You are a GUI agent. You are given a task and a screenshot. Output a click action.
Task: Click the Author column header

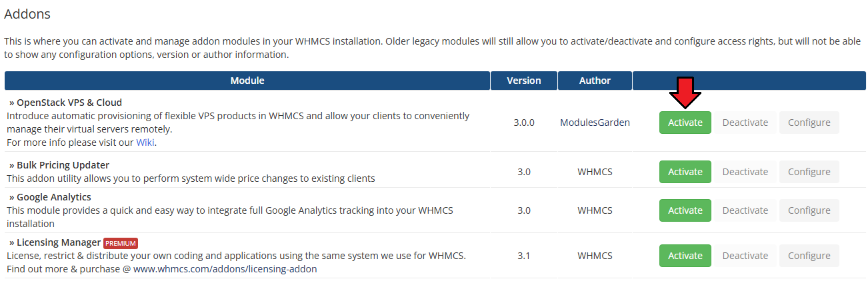tap(595, 81)
